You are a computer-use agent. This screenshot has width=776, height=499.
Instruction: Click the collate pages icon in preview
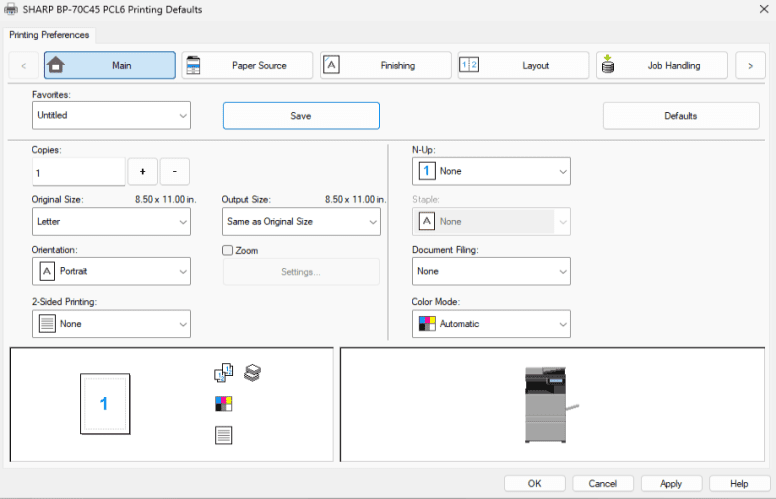coord(223,373)
